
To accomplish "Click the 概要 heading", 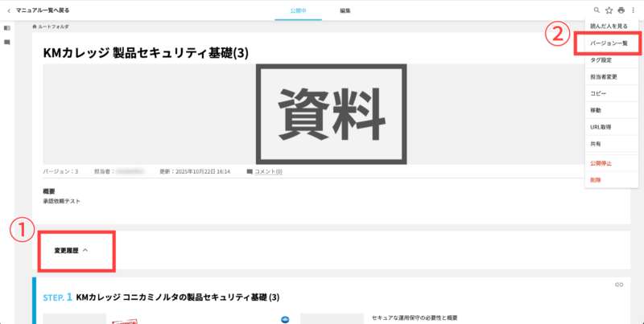I will (x=49, y=191).
